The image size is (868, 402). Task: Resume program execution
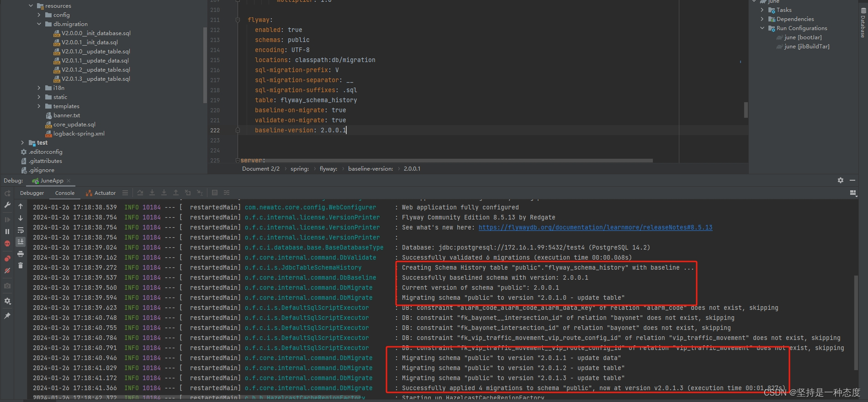click(x=7, y=219)
